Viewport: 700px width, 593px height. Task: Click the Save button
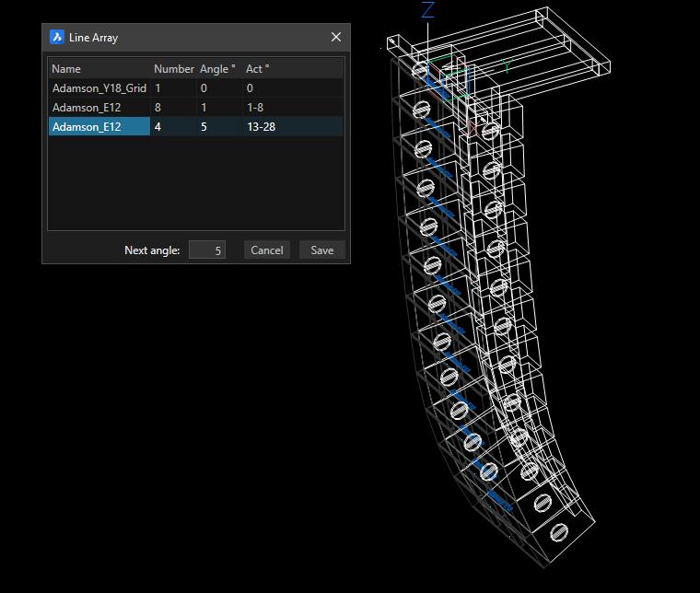321,250
